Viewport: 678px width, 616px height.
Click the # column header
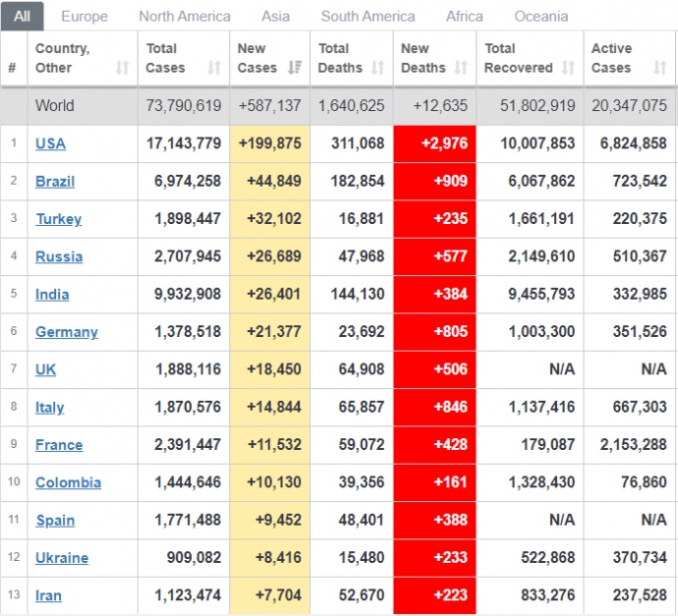13,68
